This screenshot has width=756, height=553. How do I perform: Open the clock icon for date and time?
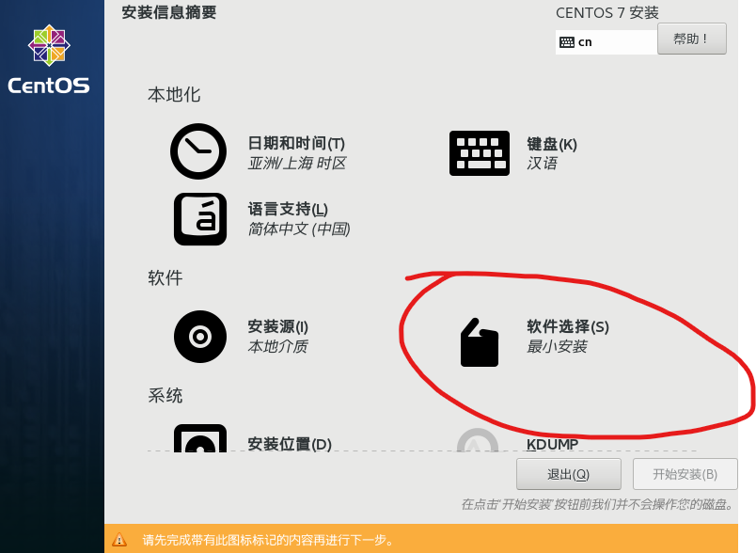(198, 151)
